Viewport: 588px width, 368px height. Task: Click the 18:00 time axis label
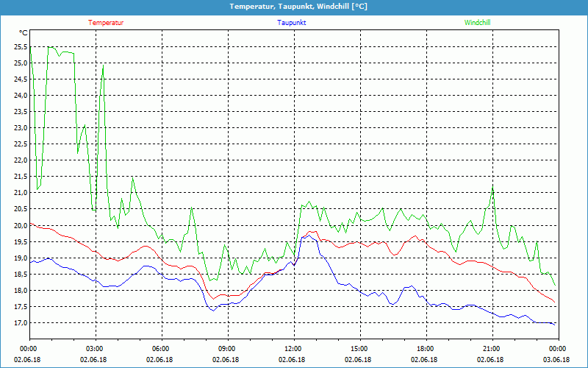426,349
